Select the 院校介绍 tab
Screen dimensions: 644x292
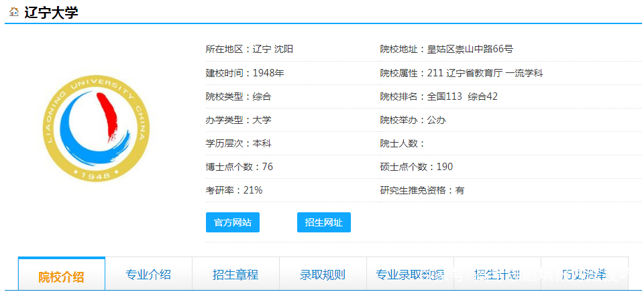coord(62,274)
